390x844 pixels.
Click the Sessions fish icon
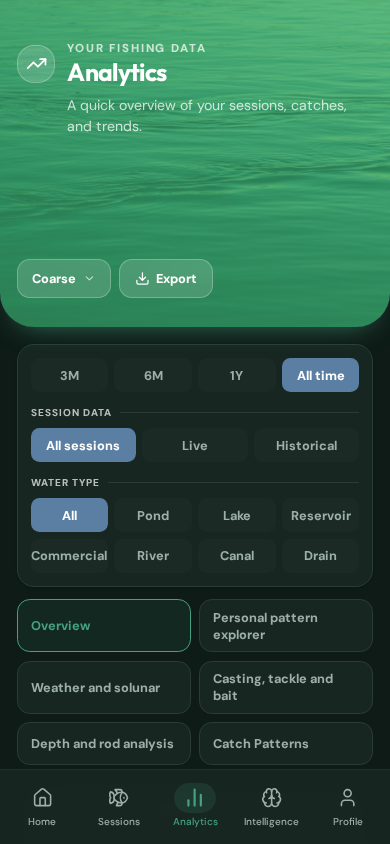(x=118, y=797)
